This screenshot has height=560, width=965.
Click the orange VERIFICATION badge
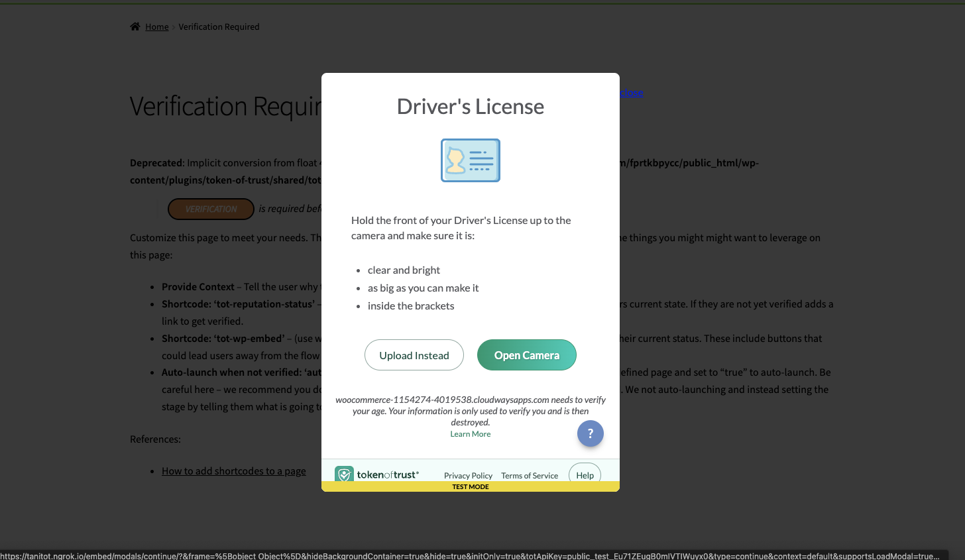pos(211,209)
